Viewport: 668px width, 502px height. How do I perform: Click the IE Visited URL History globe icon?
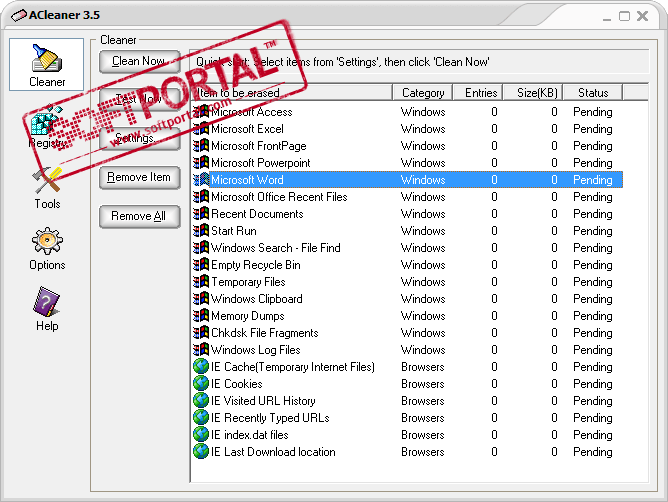201,401
